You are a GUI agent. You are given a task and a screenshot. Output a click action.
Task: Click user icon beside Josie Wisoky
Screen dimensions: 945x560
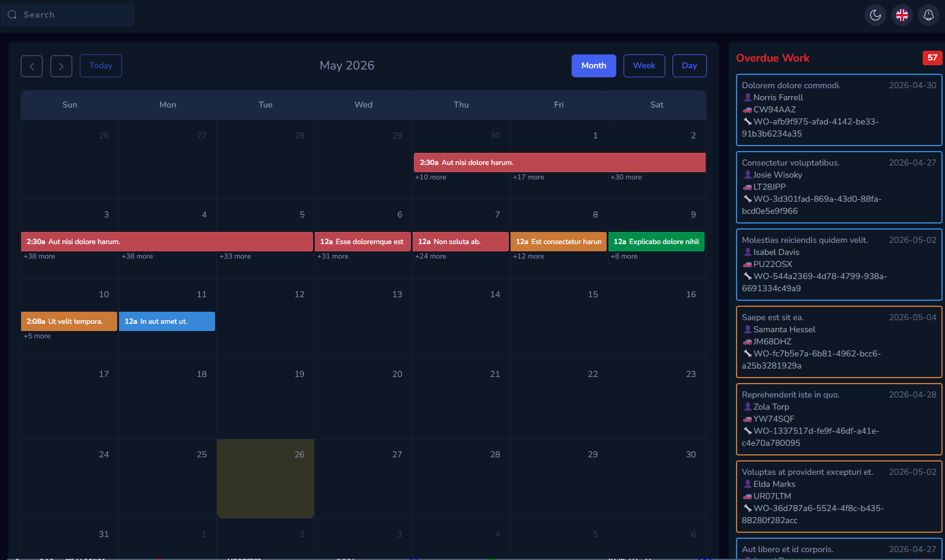[x=747, y=175]
